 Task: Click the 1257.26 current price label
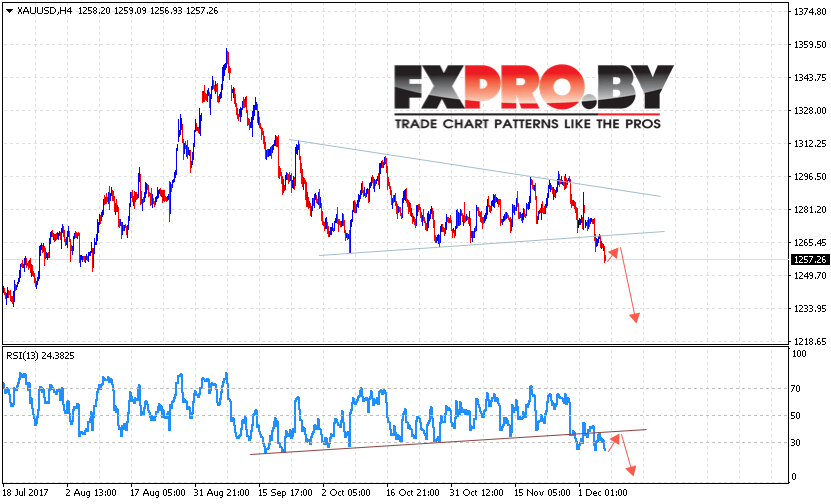click(x=810, y=259)
